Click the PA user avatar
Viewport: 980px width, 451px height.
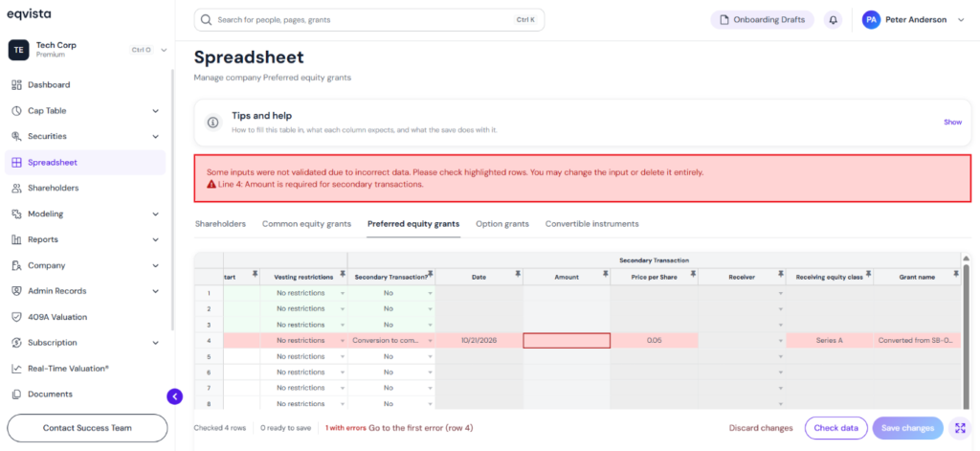pyautogui.click(x=871, y=20)
